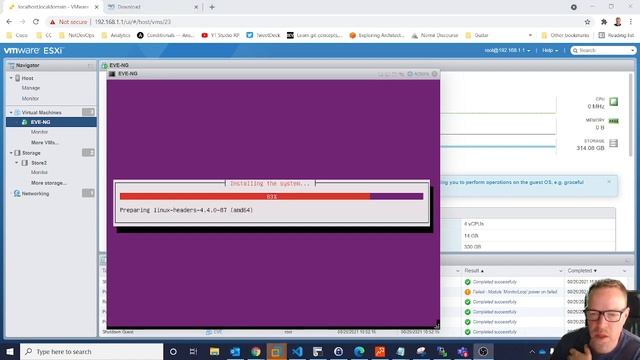Open the NetDevOps bookmark folder
This screenshot has height=360, width=640.
click(77, 35)
